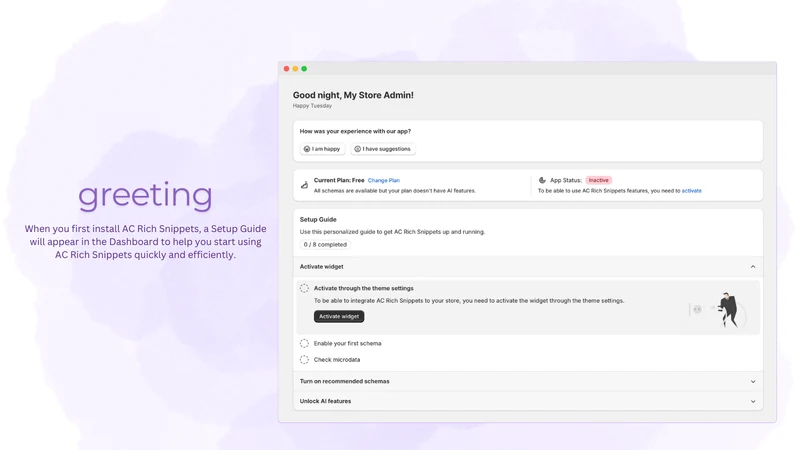
Task: Select the 'Activate widget' section header
Action: tap(528, 267)
